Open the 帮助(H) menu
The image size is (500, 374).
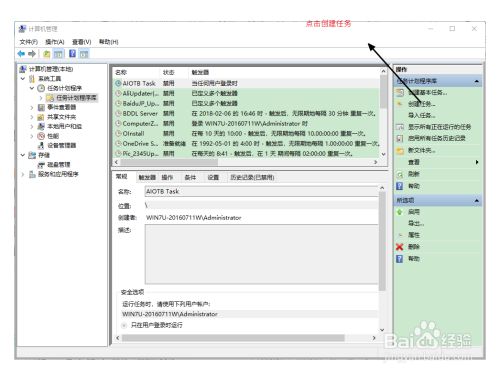pos(109,42)
